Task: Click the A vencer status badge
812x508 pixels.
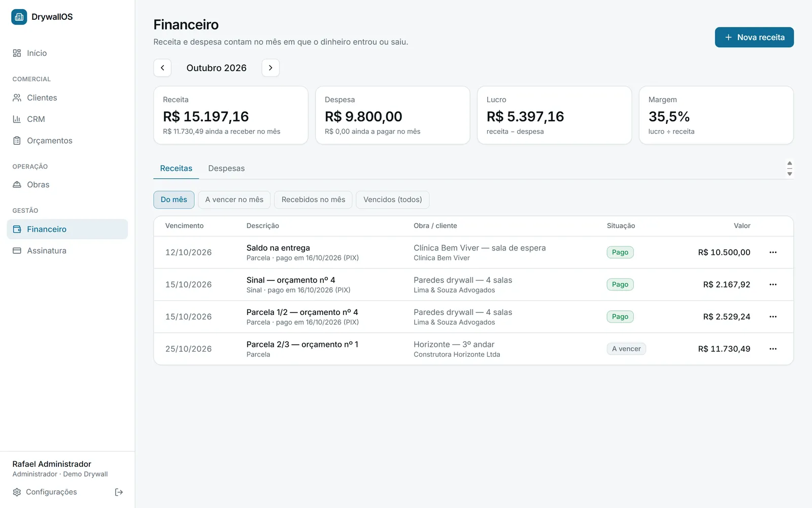Action: coord(626,349)
